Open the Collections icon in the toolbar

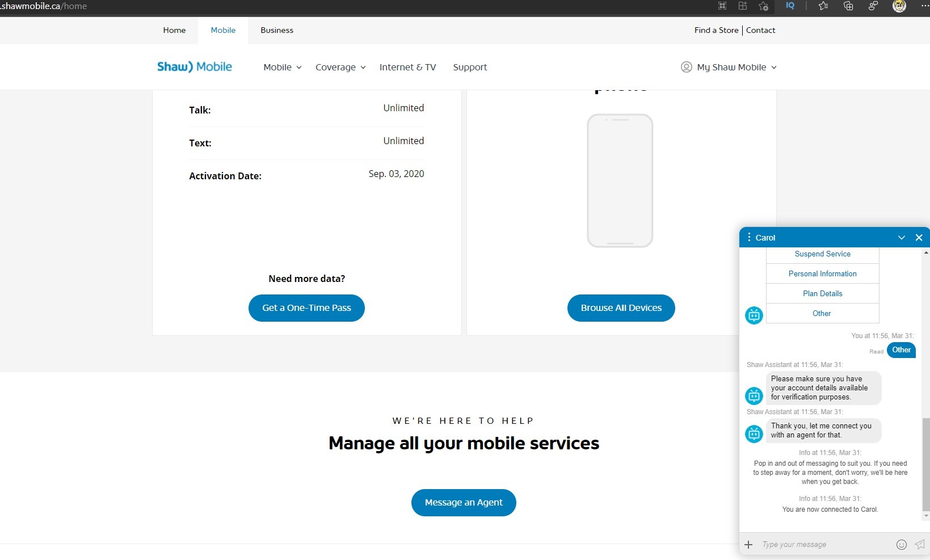point(848,6)
